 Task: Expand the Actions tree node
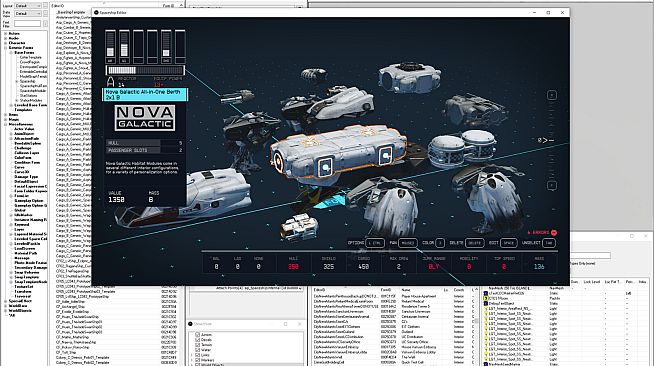(5, 33)
